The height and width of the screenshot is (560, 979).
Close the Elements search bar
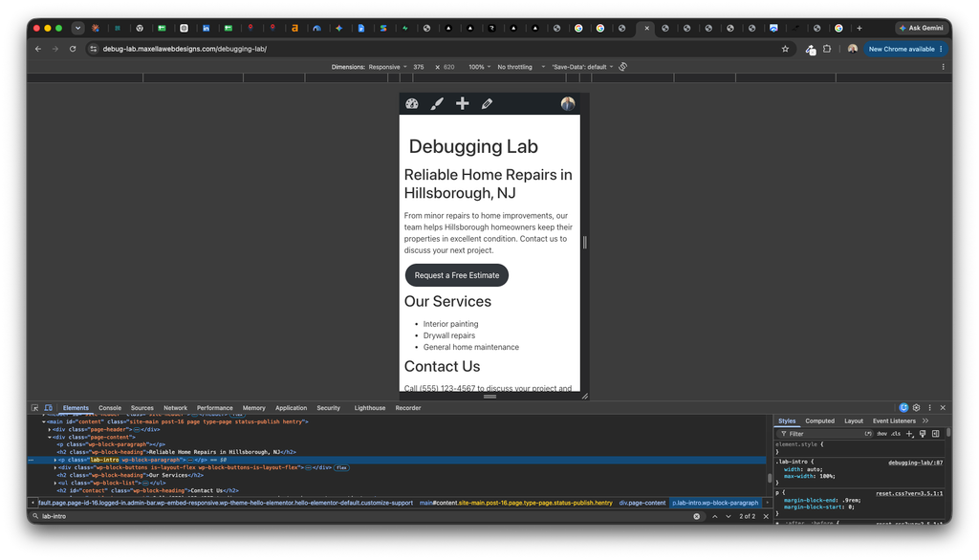coord(766,516)
